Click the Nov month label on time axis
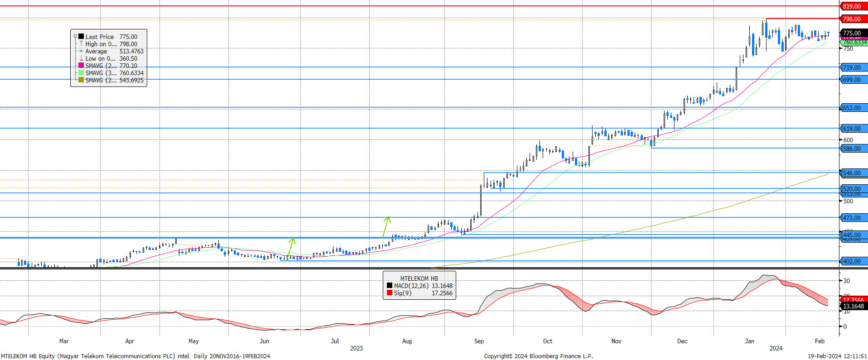Screen dimensions: 868x360 617,341
